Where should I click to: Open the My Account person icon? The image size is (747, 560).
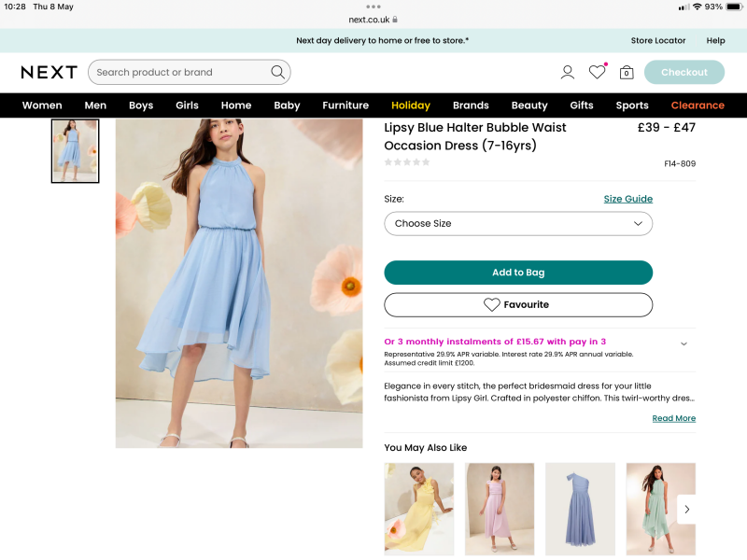click(568, 73)
